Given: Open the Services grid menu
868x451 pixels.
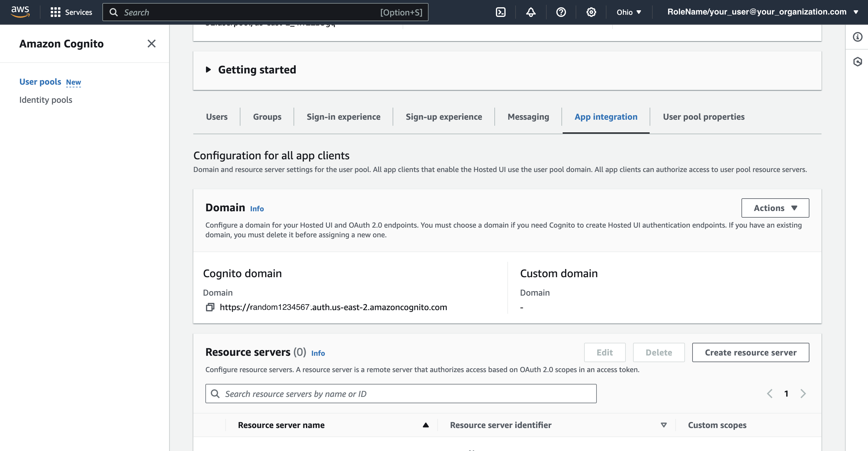Looking at the screenshot, I should 55,12.
